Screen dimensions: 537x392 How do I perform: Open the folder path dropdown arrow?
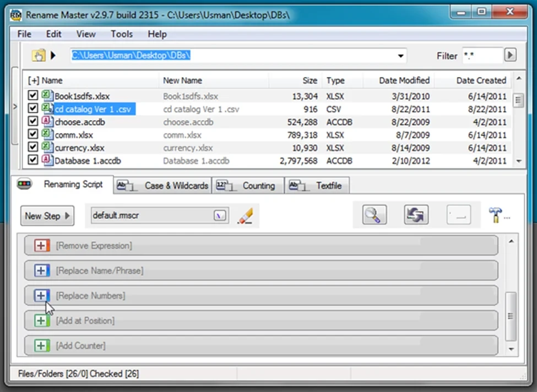pyautogui.click(x=400, y=56)
